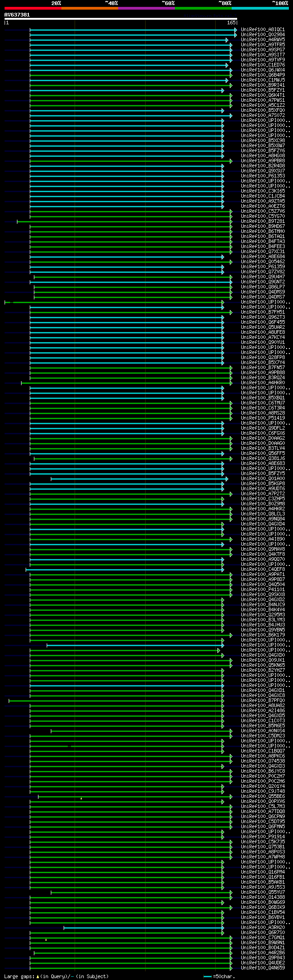Click the green alignment bar for B9T281
This screenshot has width=293, height=980.
[125, 221]
